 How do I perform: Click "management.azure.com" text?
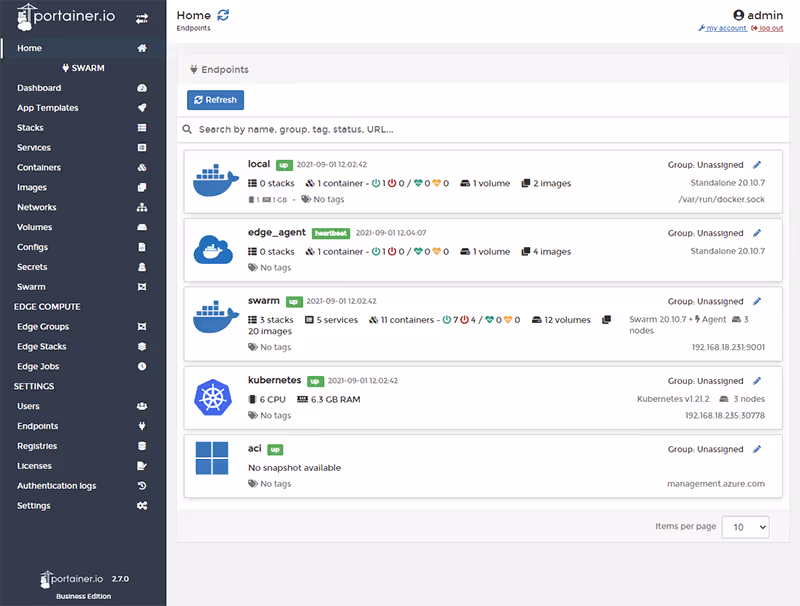pyautogui.click(x=716, y=484)
